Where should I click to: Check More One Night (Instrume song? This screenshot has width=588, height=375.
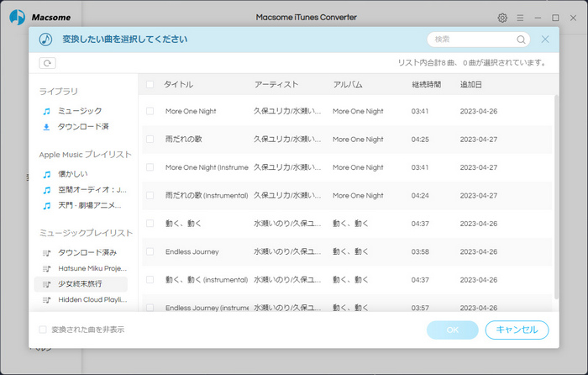[x=150, y=167]
